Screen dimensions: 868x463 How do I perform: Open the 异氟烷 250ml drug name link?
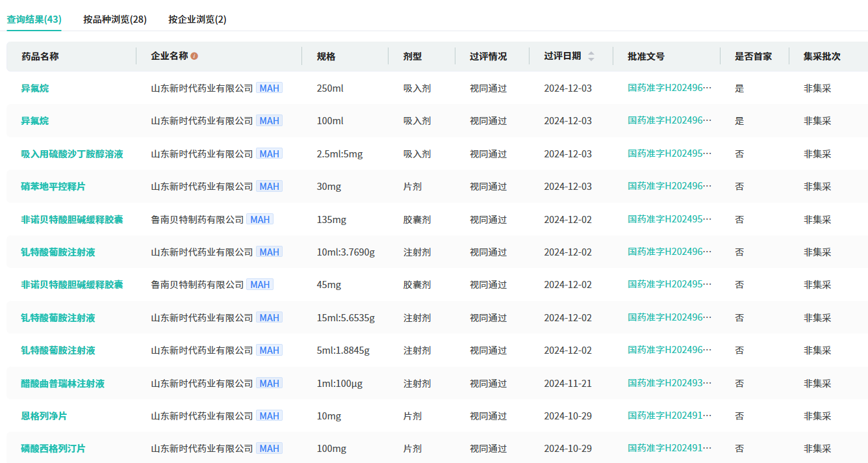[x=35, y=88]
